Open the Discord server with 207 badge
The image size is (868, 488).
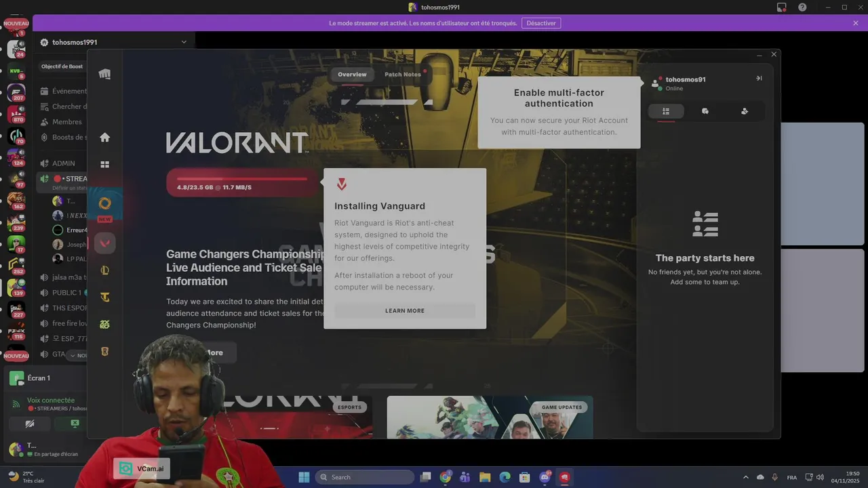pyautogui.click(x=16, y=92)
